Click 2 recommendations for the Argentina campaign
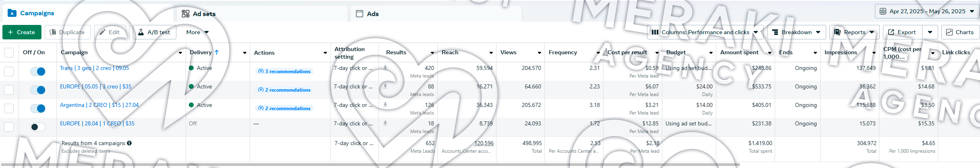Viewport: 980px width, 168px height. pos(284,109)
